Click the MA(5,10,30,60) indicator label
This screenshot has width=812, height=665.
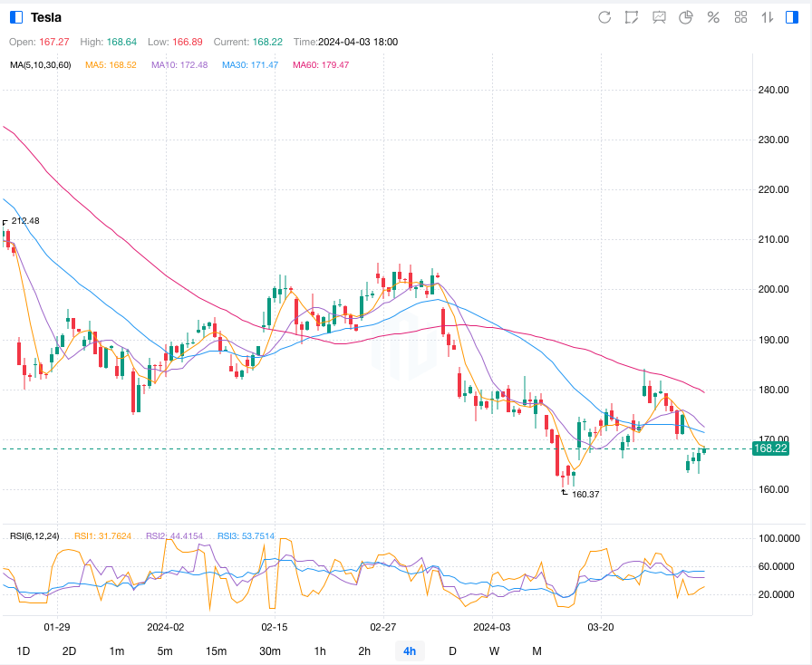[x=41, y=65]
